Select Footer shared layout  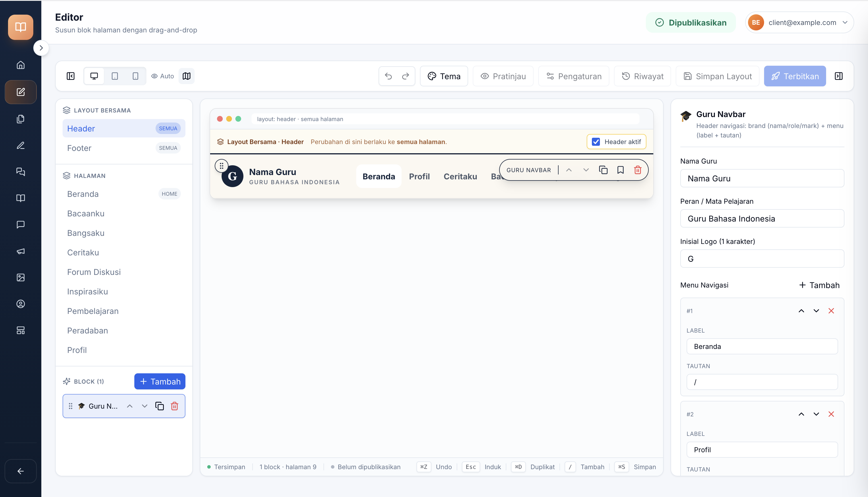coord(124,148)
